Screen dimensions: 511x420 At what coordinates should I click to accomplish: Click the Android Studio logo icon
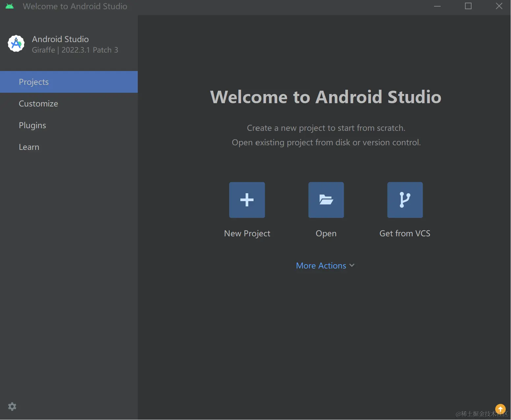16,44
